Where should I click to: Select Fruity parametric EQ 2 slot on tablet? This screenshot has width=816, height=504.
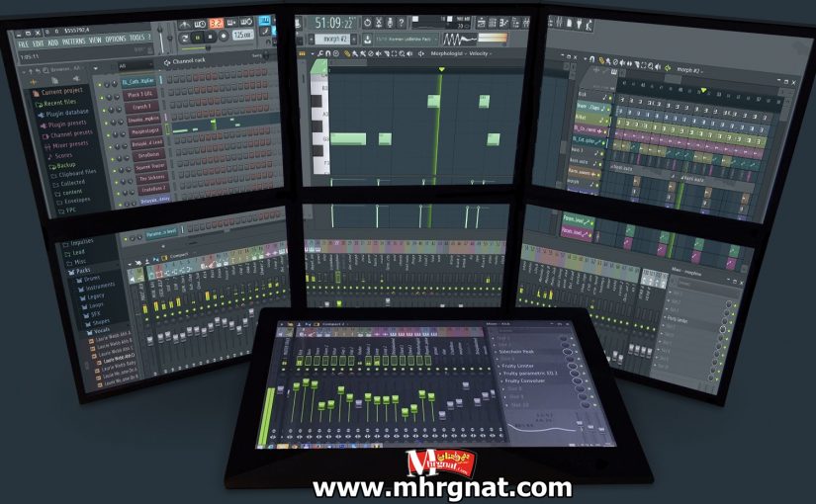pos(529,374)
